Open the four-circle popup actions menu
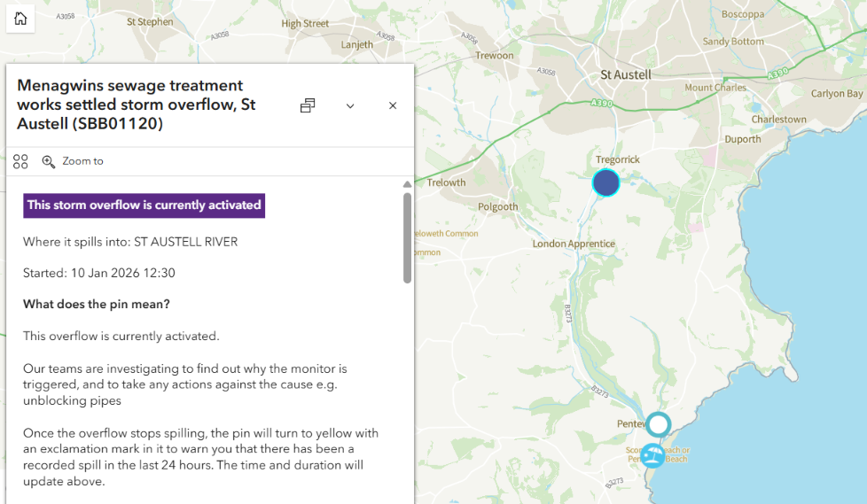The width and height of the screenshot is (867, 504). (x=20, y=161)
